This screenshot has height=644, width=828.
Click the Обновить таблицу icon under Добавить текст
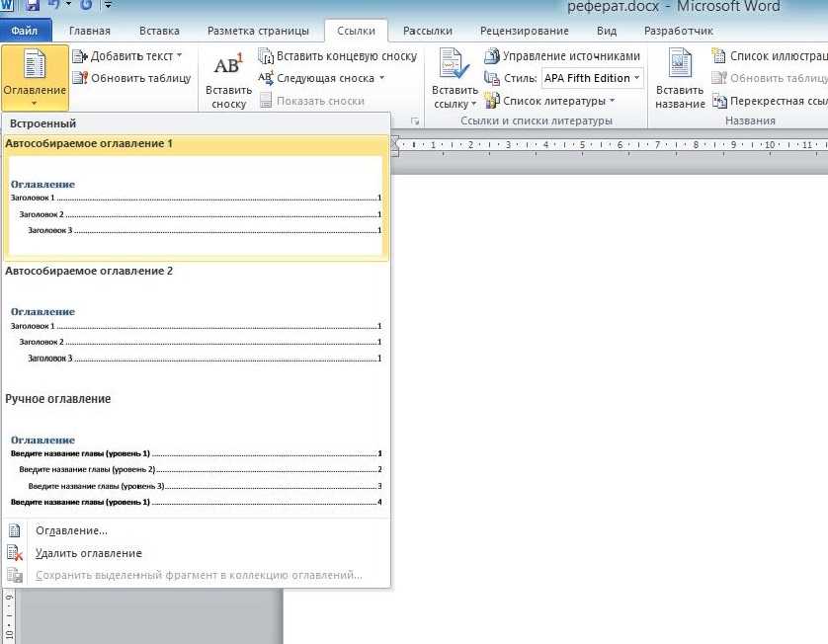80,78
